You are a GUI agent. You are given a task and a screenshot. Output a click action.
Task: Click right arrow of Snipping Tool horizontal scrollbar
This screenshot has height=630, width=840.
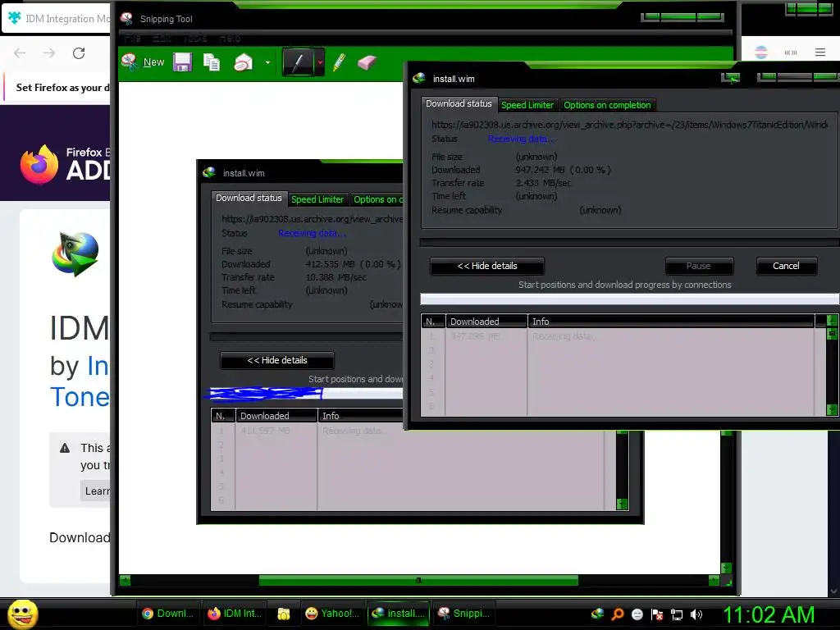[714, 580]
